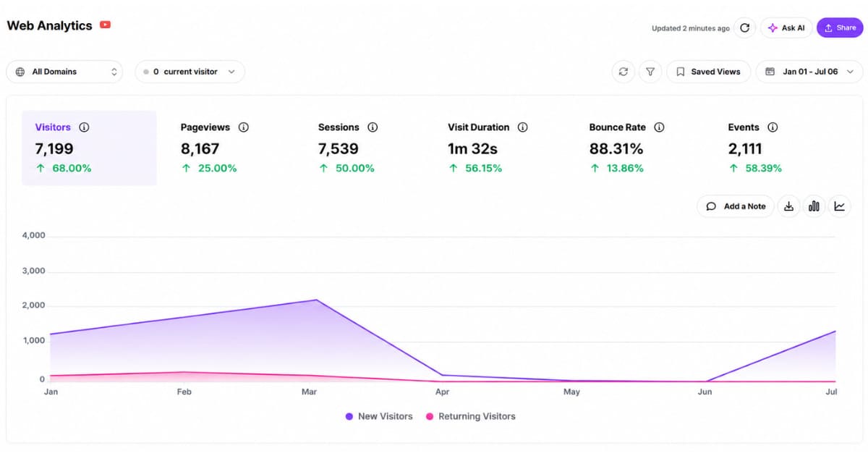Click the red YouTube video icon
Screen dimensions: 868x456
[106, 25]
